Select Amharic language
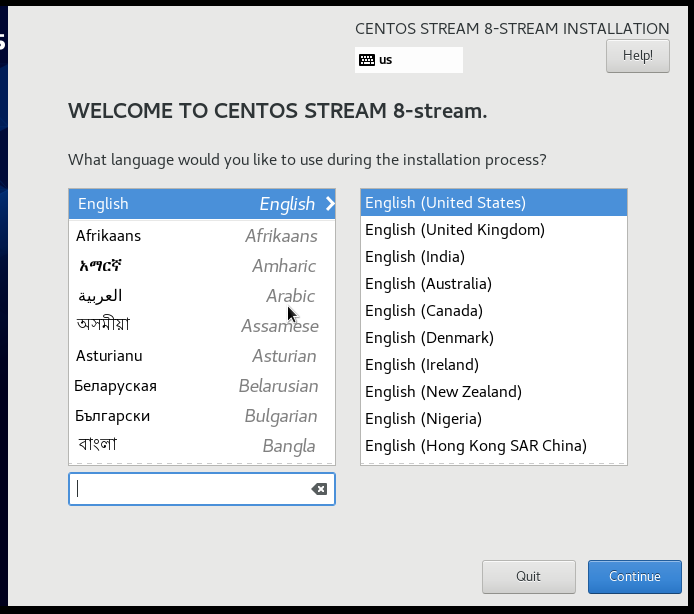 202,266
